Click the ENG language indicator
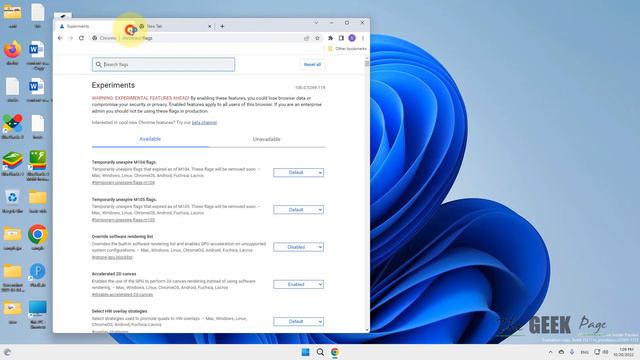640x360 pixels. [x=584, y=352]
